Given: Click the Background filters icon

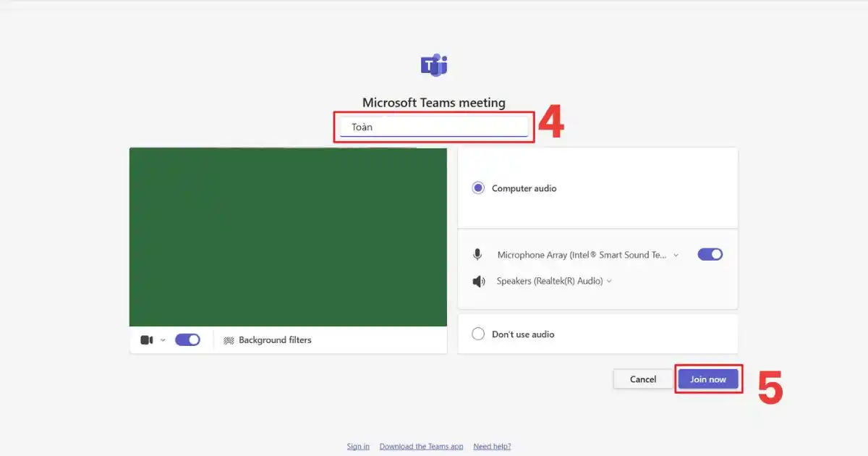Looking at the screenshot, I should click(x=229, y=340).
